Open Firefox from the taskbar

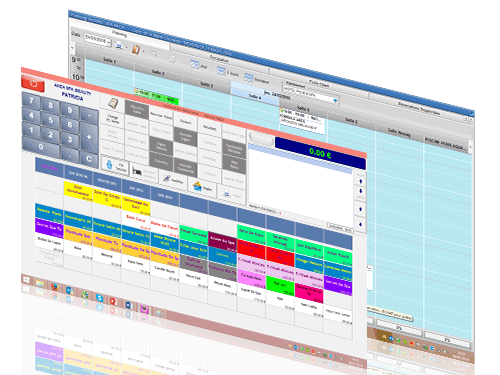(x=55, y=286)
